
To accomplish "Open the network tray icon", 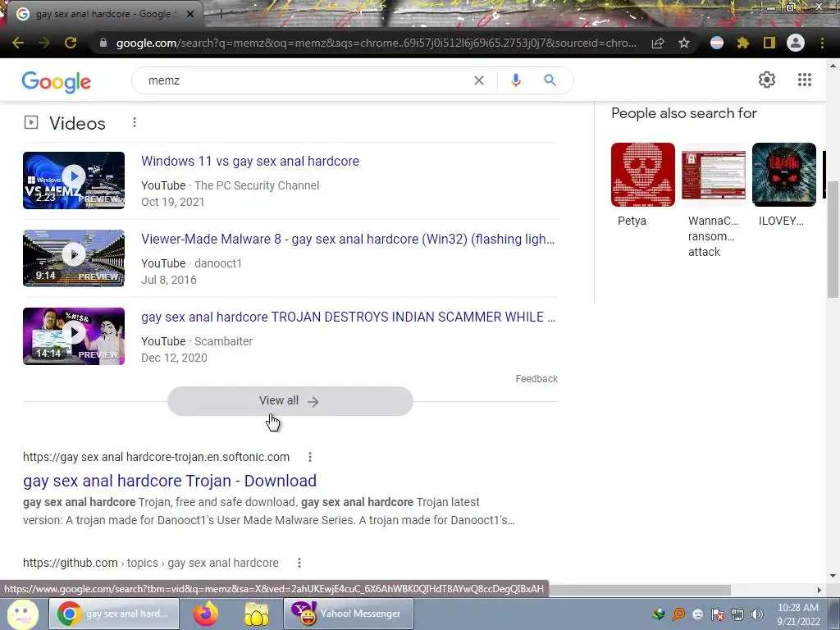I will [x=737, y=614].
